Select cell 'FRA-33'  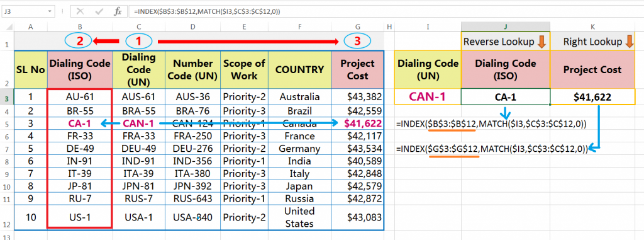[x=139, y=136]
